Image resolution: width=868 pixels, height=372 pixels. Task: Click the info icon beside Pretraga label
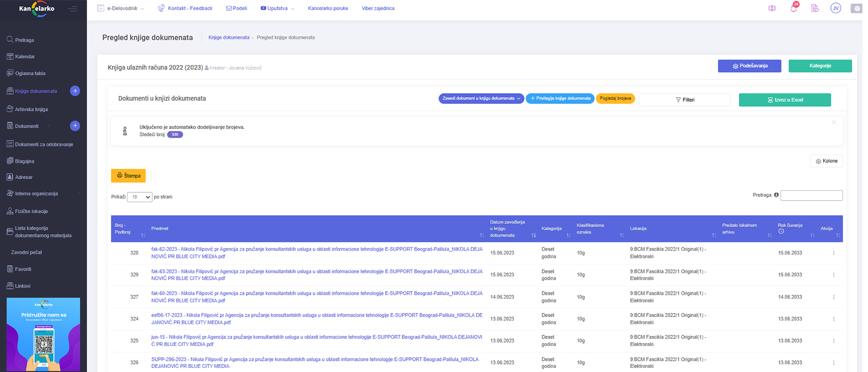776,195
